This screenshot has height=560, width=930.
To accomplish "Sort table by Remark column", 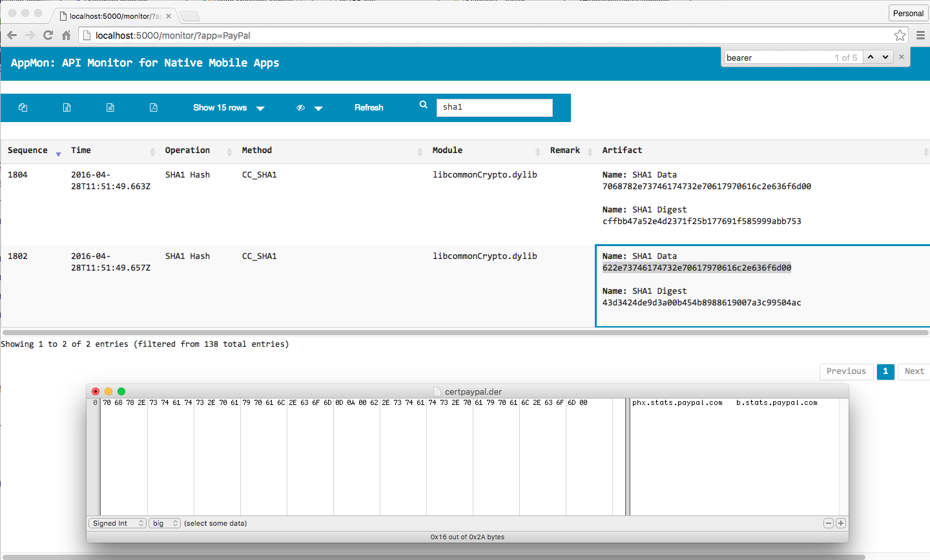I will click(x=570, y=150).
